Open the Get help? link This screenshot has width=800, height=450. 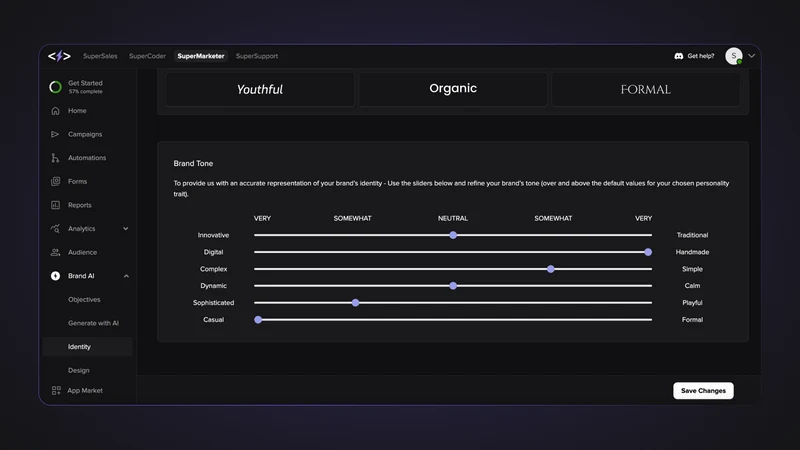coord(701,56)
